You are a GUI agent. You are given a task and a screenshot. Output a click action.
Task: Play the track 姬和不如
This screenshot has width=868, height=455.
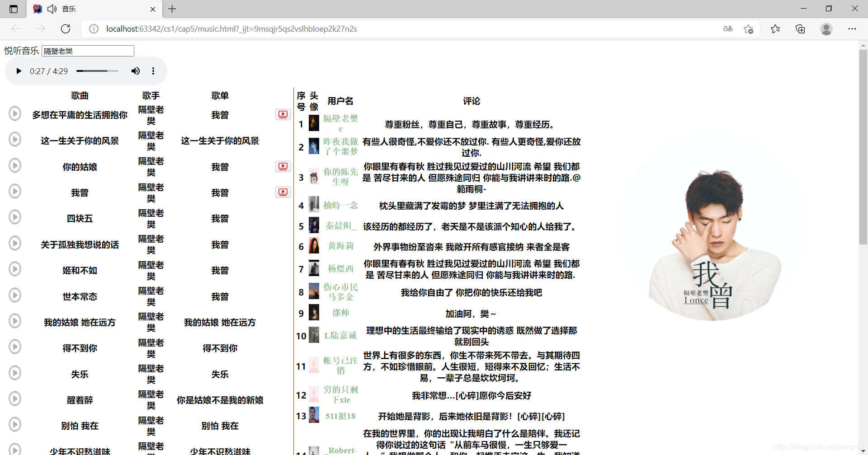(x=15, y=269)
